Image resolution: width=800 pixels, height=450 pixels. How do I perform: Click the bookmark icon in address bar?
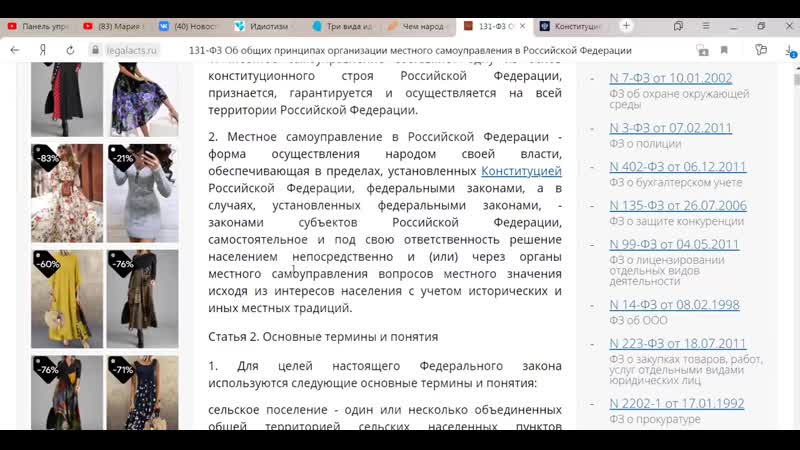[x=724, y=50]
